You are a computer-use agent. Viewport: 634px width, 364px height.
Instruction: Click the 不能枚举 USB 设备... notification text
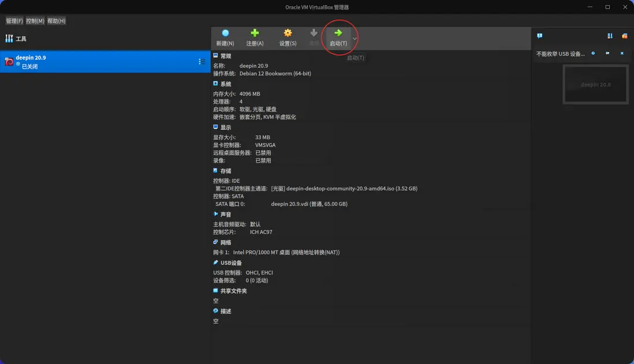[560, 54]
